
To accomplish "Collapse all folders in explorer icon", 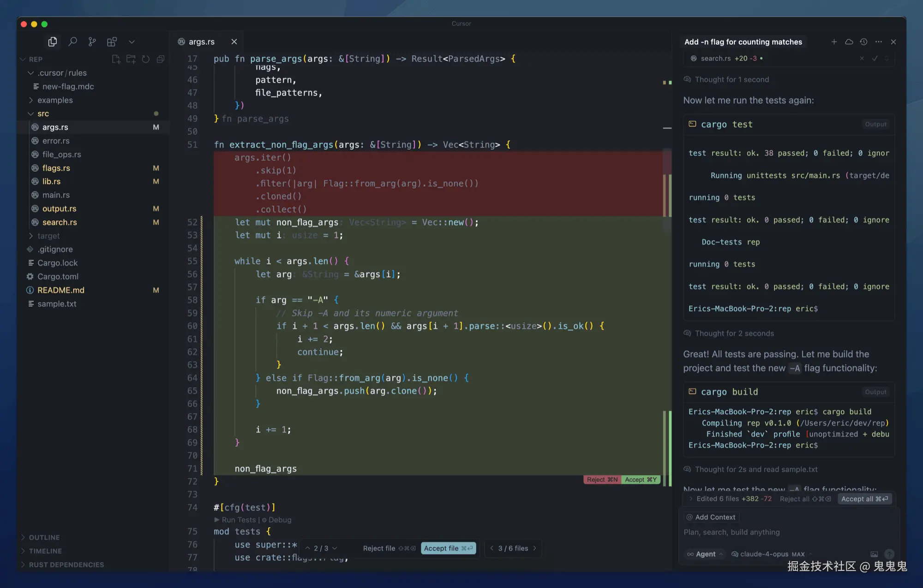I will 160,59.
